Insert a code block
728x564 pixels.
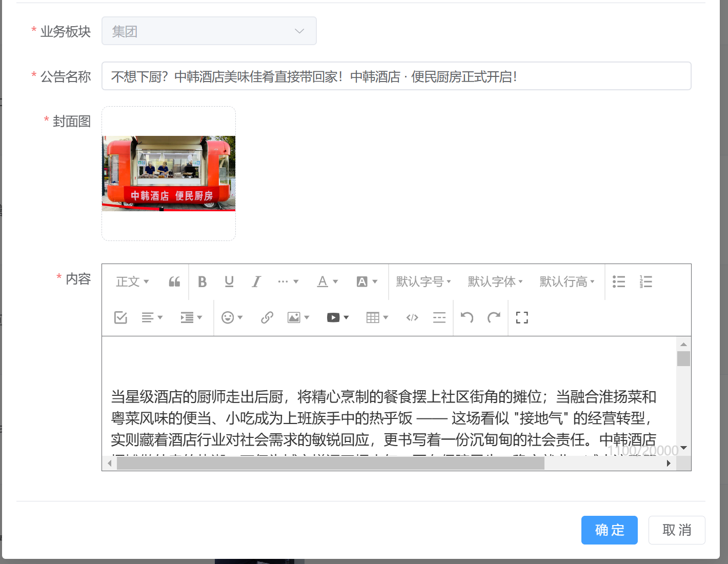click(x=412, y=317)
